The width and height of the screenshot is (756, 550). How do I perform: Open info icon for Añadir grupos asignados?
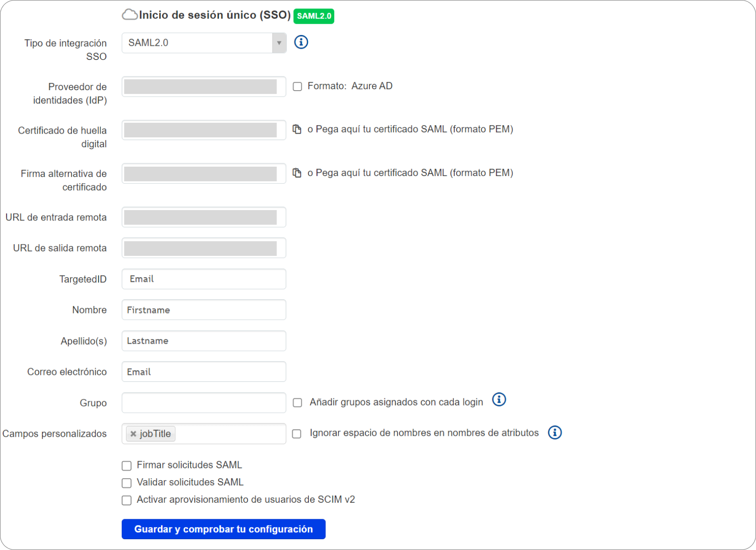click(499, 400)
